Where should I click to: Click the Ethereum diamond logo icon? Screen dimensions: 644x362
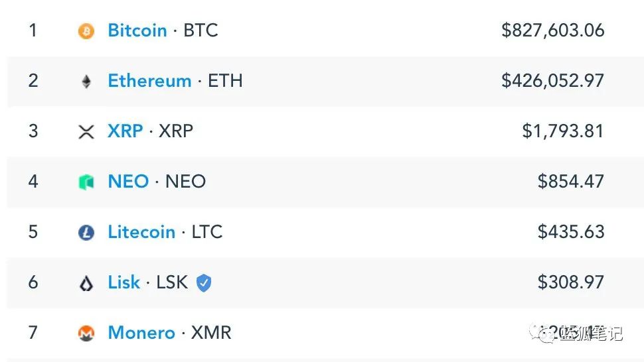click(86, 82)
